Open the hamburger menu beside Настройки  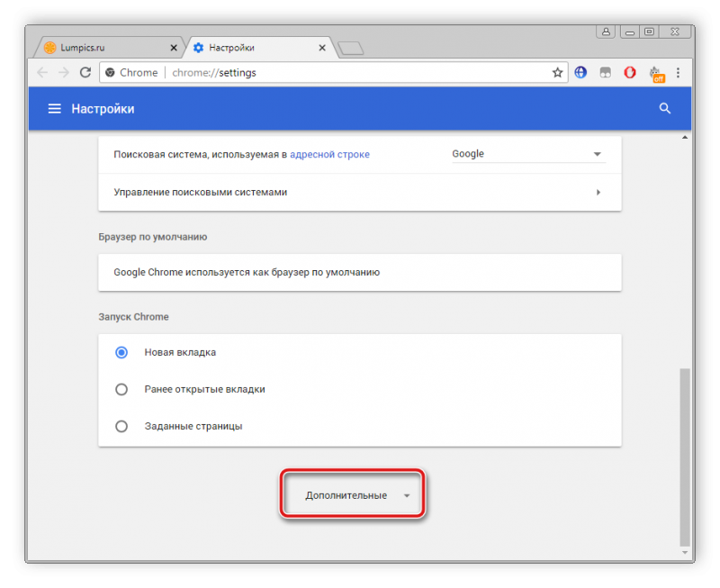(55, 109)
